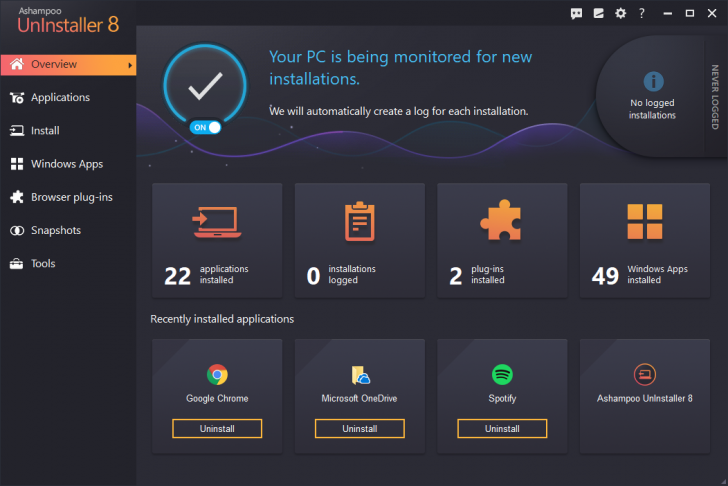Click the Ashampoo UnInstaller 8 logo
The image size is (728, 486).
tap(68, 21)
